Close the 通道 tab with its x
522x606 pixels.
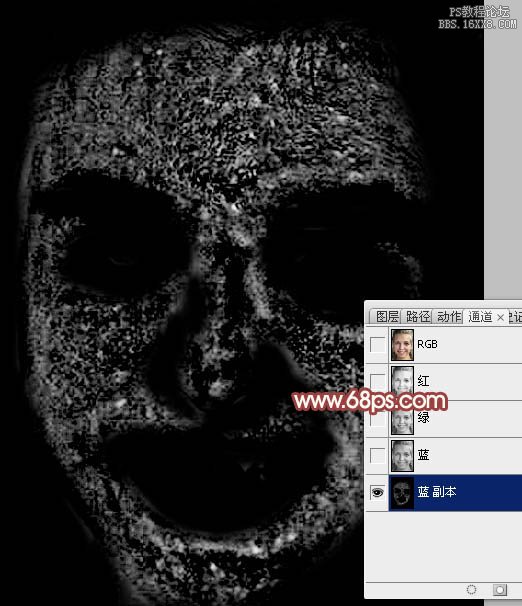click(x=500, y=317)
